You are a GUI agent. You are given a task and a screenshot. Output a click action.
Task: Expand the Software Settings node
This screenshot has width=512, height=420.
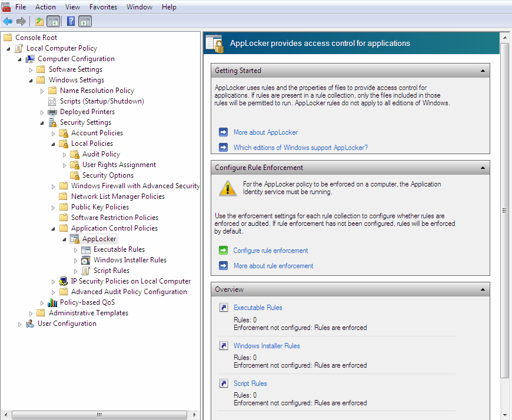[x=31, y=70]
